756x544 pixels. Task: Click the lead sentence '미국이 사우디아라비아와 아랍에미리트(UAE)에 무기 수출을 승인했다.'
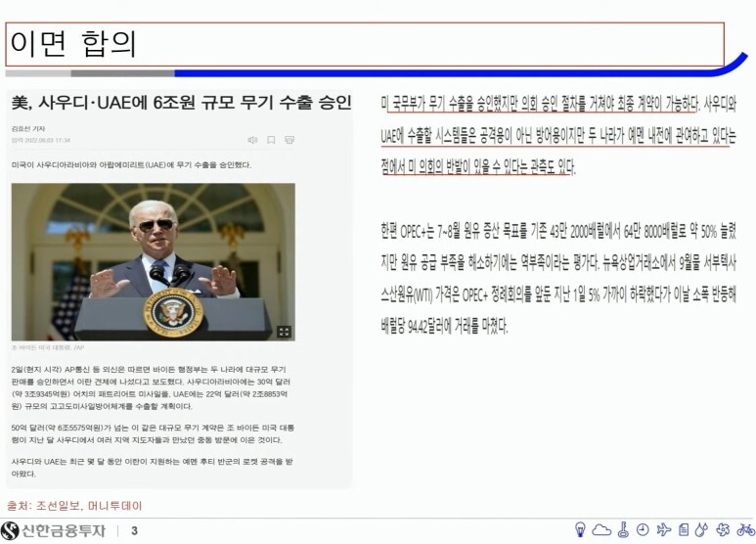(131, 165)
